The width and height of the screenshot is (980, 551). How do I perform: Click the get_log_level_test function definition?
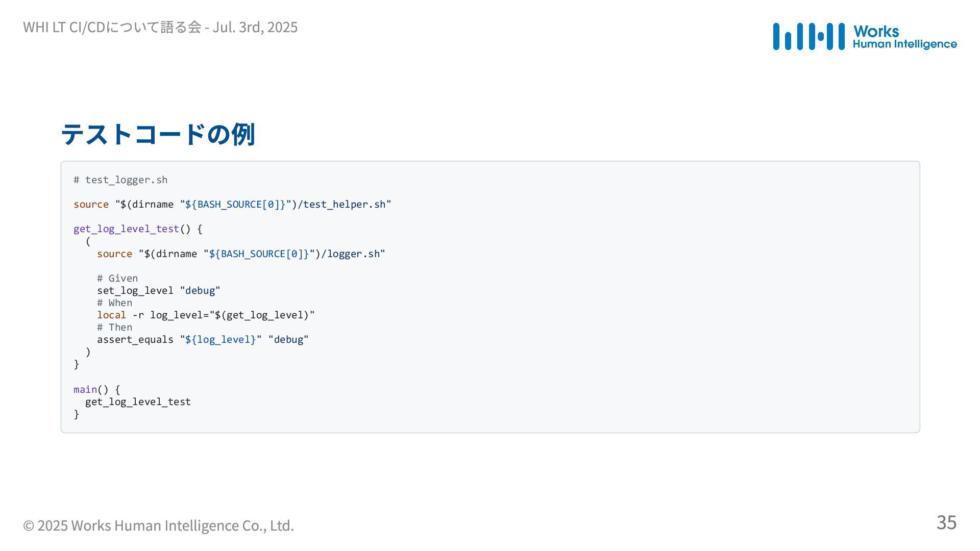pyautogui.click(x=138, y=229)
